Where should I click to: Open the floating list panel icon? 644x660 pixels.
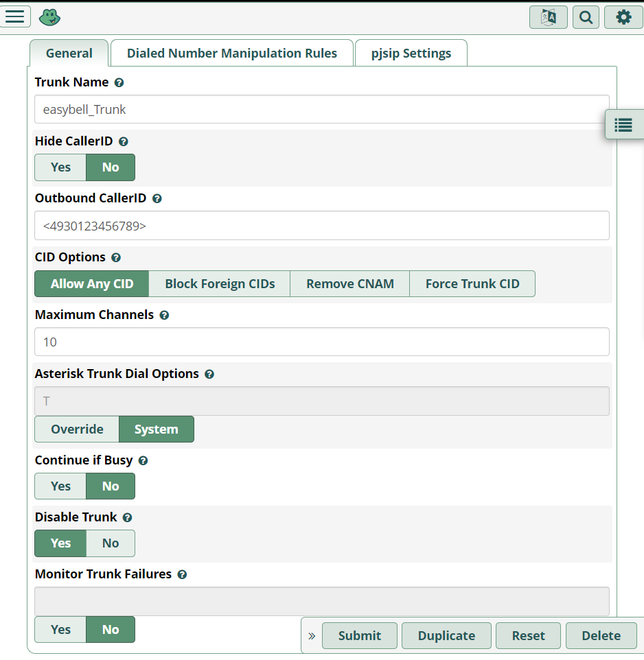(623, 125)
